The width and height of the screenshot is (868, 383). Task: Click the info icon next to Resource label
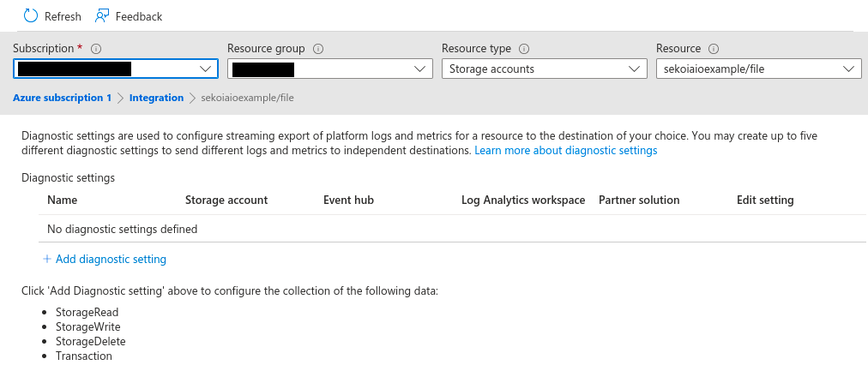click(x=714, y=49)
